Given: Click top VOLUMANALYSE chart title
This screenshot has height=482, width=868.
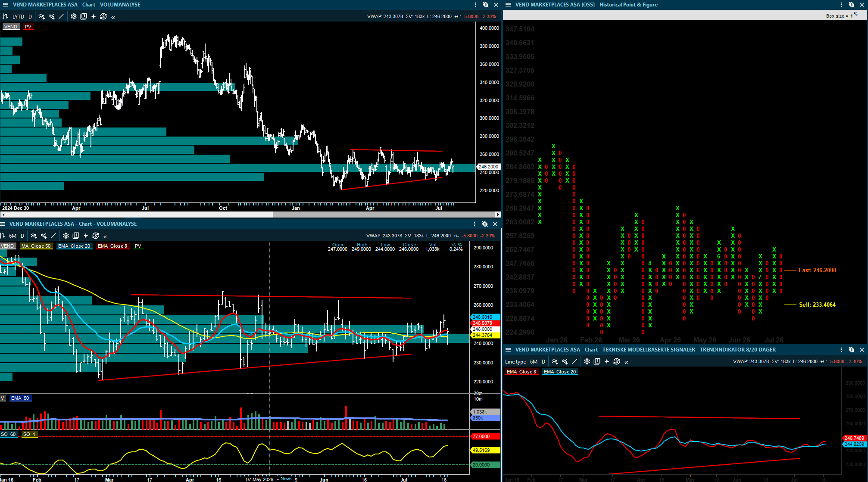Looking at the screenshot, I should click(x=77, y=5).
